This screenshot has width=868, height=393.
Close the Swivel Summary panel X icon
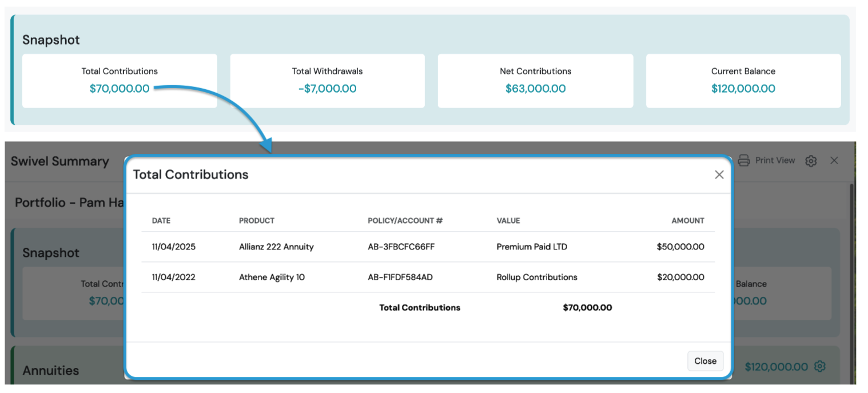(x=834, y=161)
